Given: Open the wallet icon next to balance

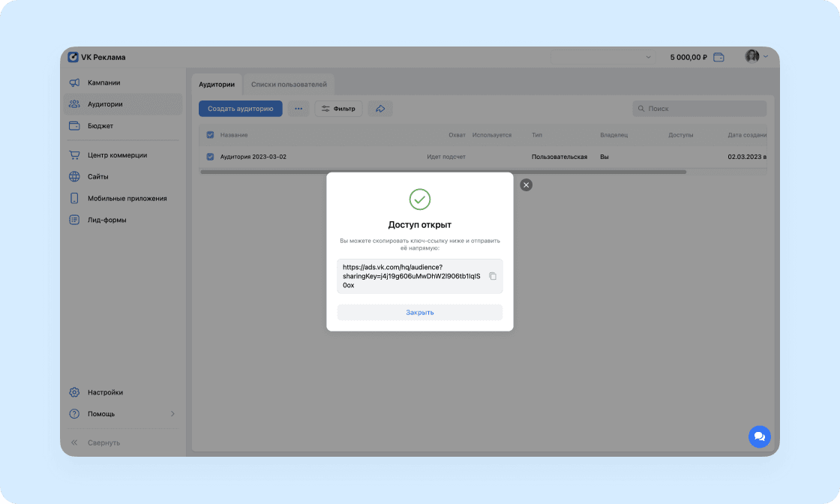Looking at the screenshot, I should coord(718,57).
